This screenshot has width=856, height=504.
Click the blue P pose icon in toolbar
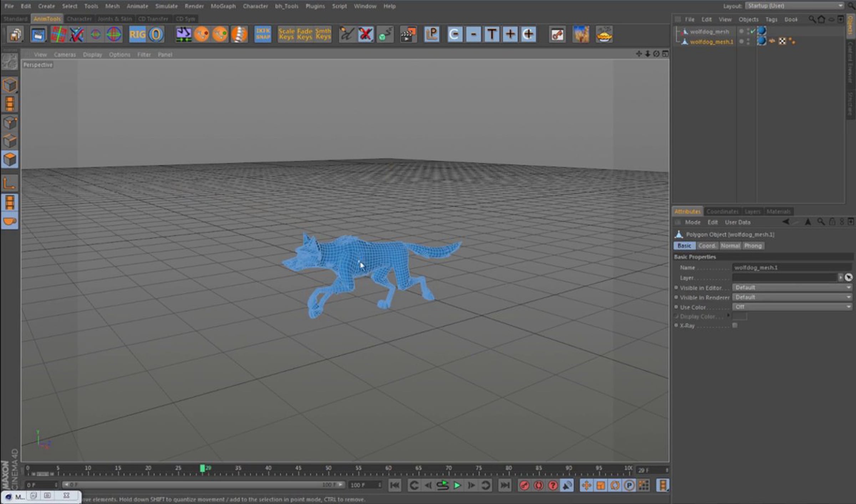(x=432, y=35)
